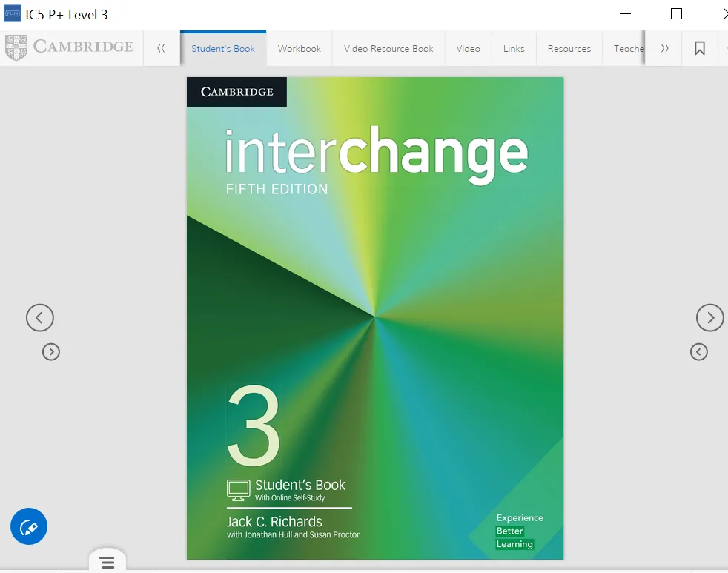Image resolution: width=728 pixels, height=573 pixels.
Task: Click small left-arrow circle on right side
Action: pyautogui.click(x=699, y=352)
